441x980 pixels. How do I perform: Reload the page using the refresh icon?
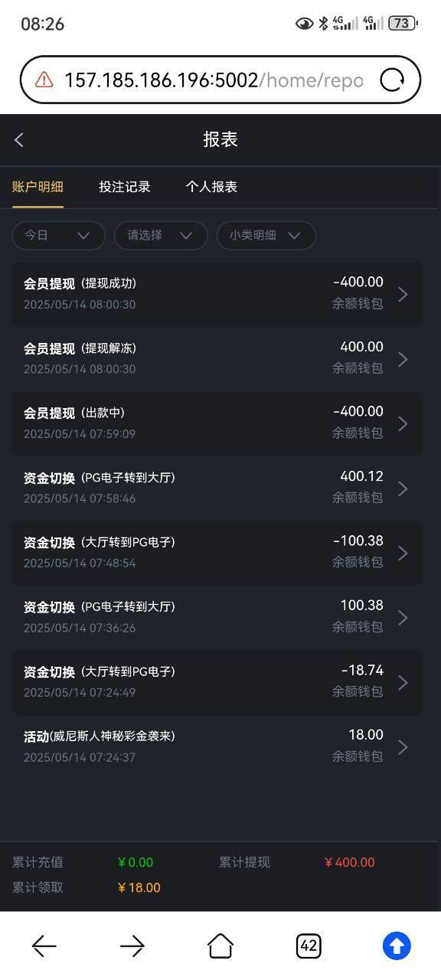point(392,80)
